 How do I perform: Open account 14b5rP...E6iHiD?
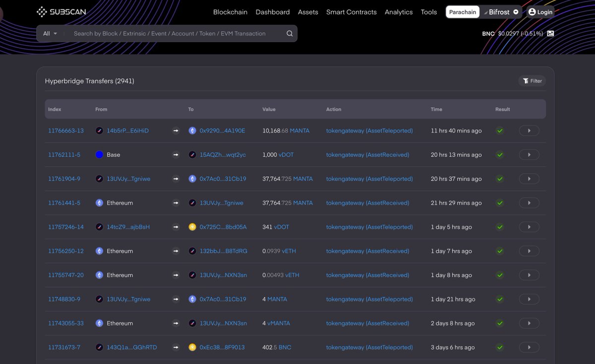coord(128,131)
